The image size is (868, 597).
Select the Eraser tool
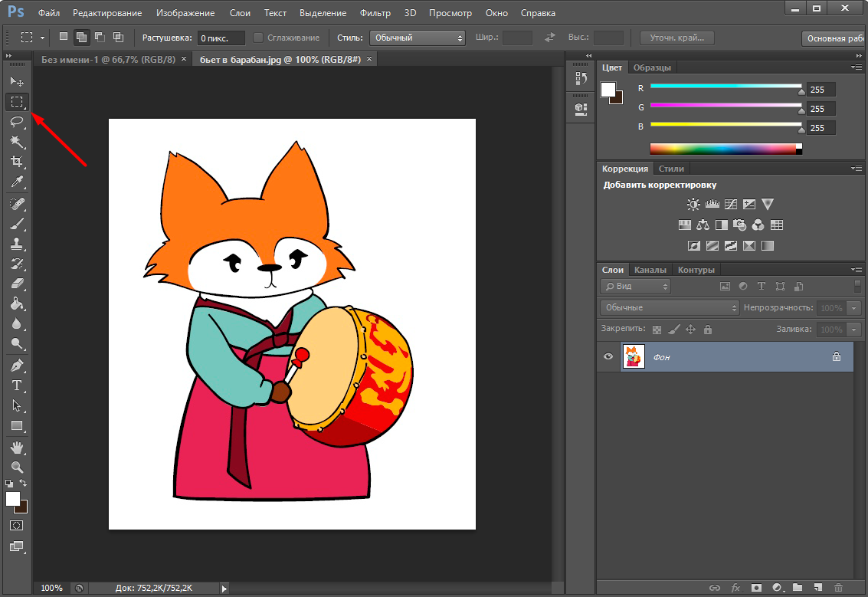tap(17, 284)
